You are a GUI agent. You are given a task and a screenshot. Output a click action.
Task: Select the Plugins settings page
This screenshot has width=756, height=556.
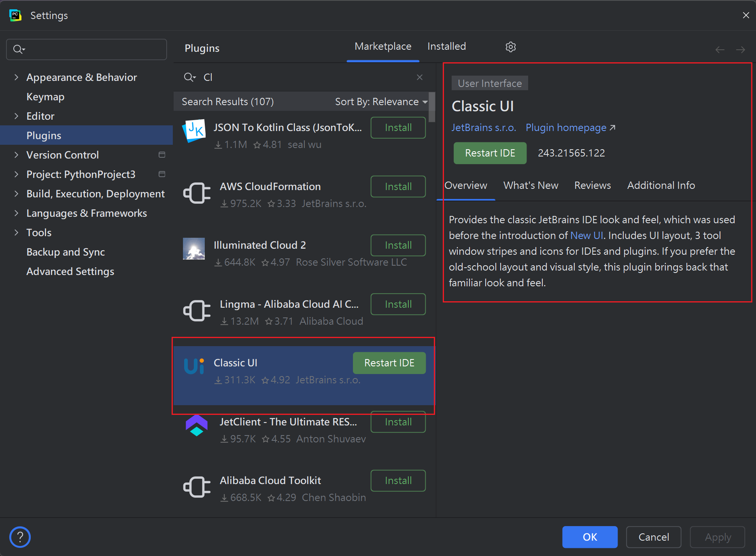pos(86,135)
